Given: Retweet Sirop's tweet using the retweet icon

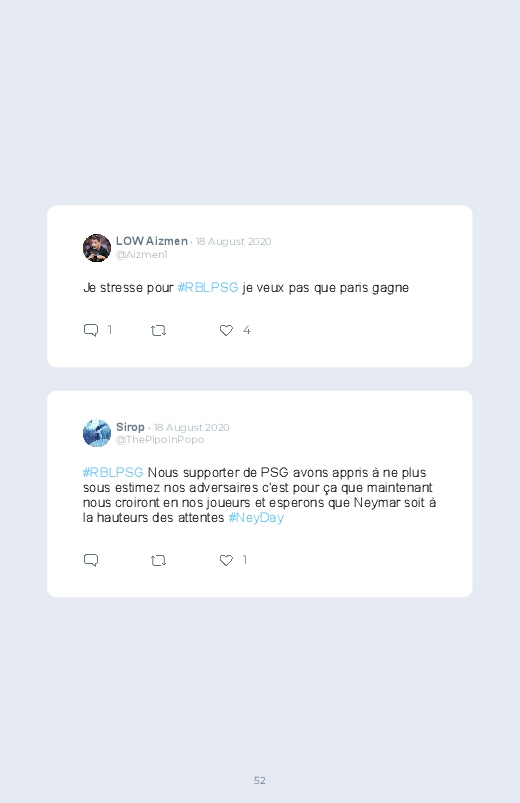Looking at the screenshot, I should point(158,561).
